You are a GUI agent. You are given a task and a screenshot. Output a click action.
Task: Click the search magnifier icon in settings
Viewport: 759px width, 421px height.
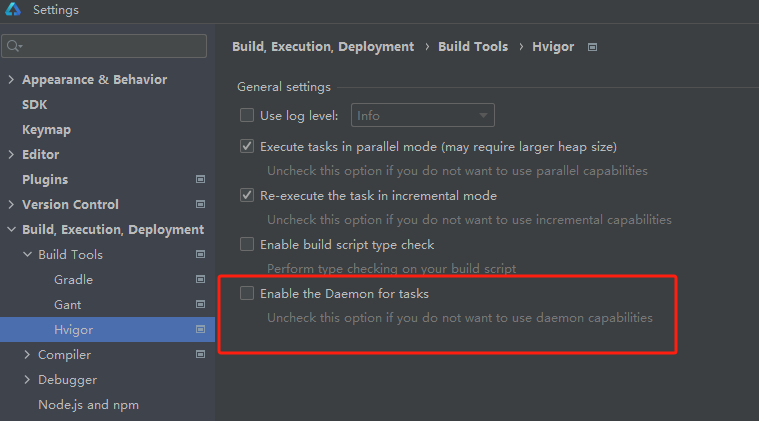14,46
